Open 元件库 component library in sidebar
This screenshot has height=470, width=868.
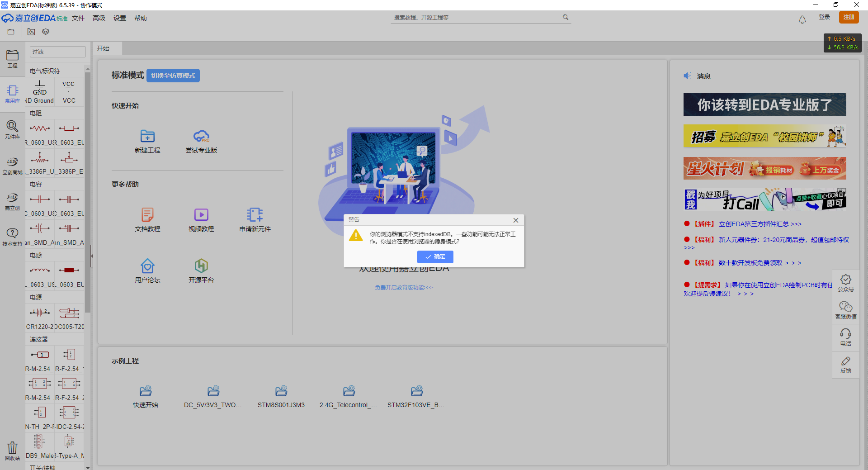pyautogui.click(x=12, y=129)
